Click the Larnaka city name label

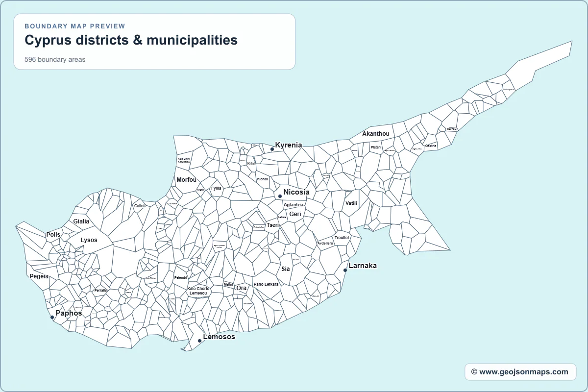(x=363, y=266)
